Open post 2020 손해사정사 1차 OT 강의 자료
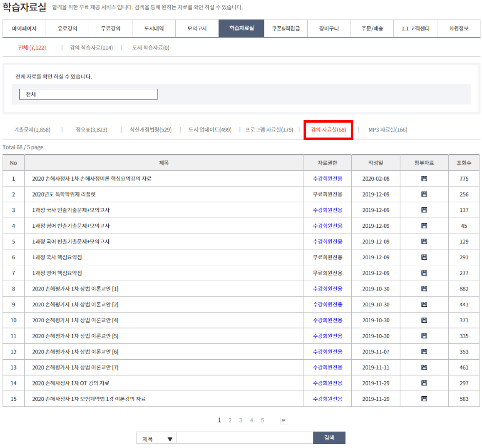482x448 pixels. click(71, 383)
